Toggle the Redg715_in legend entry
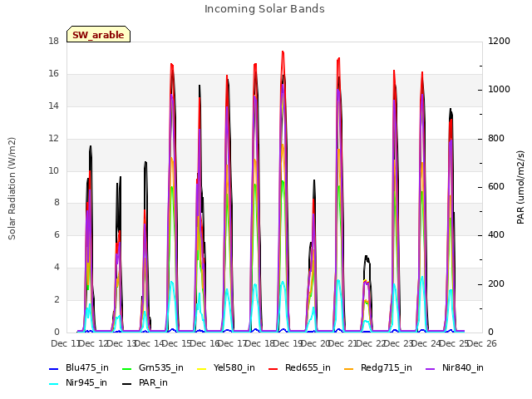532x399 pixels. pyautogui.click(x=377, y=367)
